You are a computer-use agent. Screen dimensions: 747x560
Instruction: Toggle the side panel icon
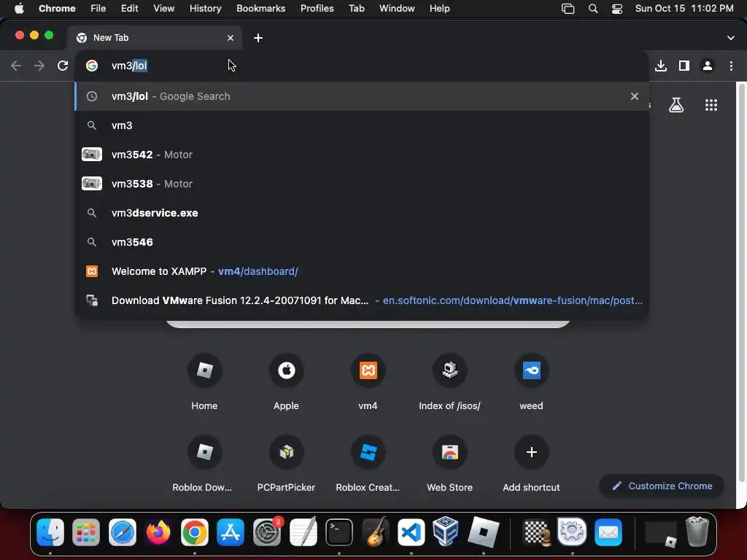684,66
